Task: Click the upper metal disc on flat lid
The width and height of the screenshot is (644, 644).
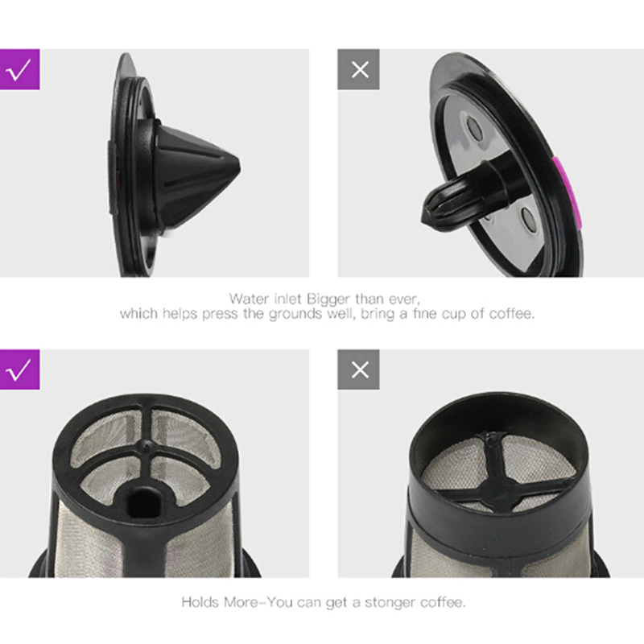Action: tap(473, 128)
